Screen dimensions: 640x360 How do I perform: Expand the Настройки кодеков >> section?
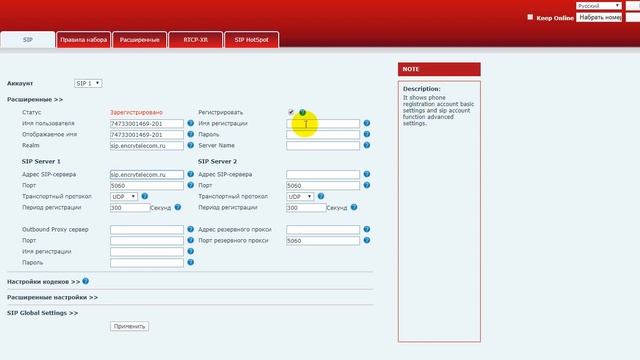click(43, 282)
